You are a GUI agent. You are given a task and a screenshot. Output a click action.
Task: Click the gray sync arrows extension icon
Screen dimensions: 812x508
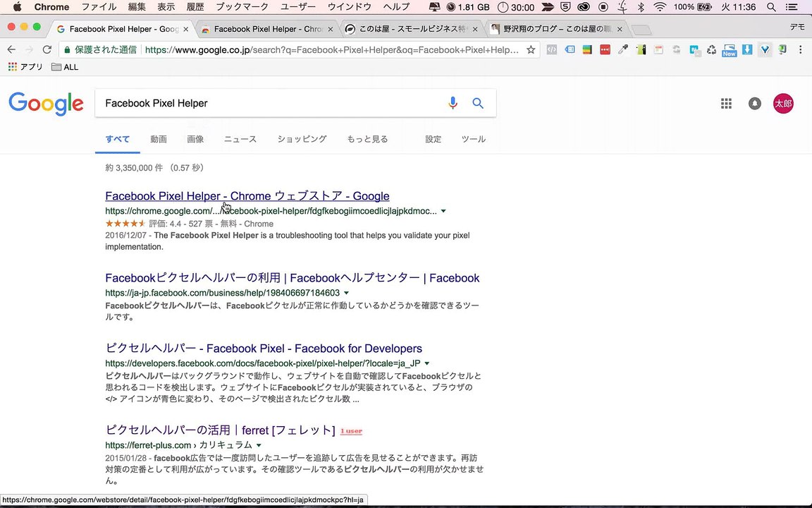click(677, 50)
